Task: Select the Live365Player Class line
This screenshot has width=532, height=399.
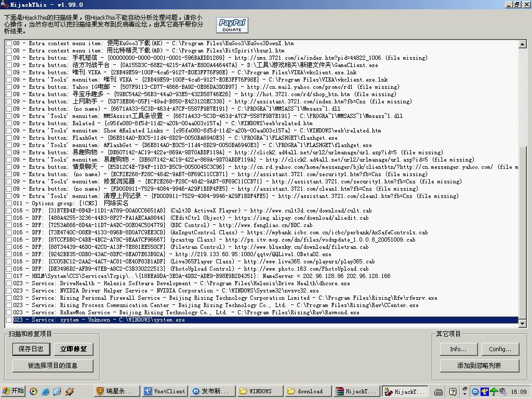Action: tap(194, 262)
